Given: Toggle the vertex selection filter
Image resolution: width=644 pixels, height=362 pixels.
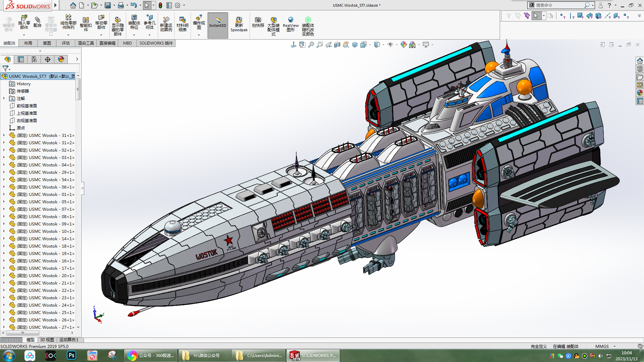Looking at the screenshot, I should pos(563,16).
